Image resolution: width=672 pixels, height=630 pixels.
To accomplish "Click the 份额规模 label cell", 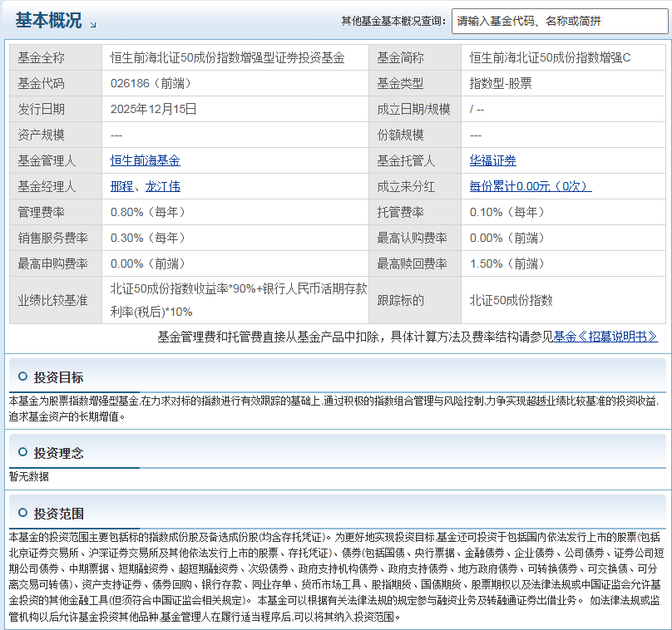I will 415,135.
